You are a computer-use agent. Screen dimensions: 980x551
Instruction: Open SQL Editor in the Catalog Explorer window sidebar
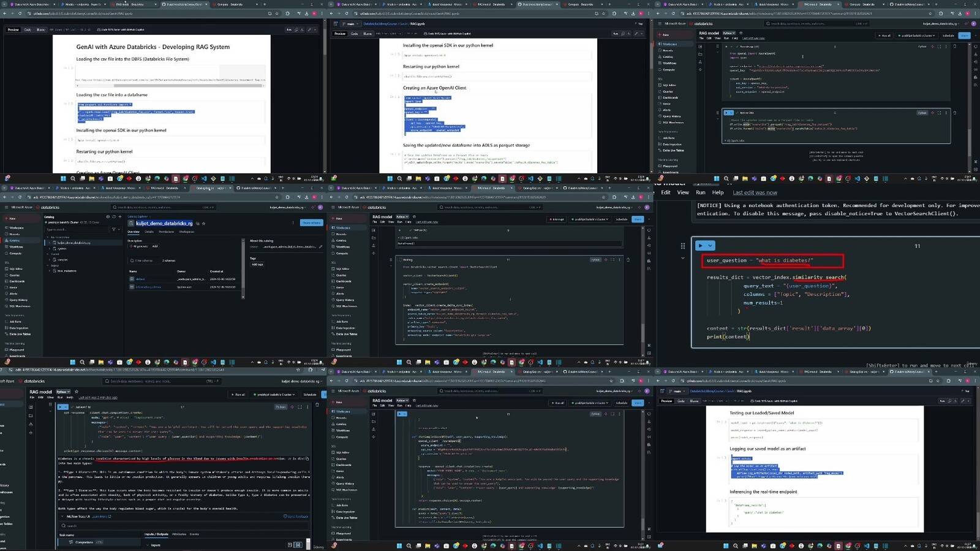(x=15, y=268)
